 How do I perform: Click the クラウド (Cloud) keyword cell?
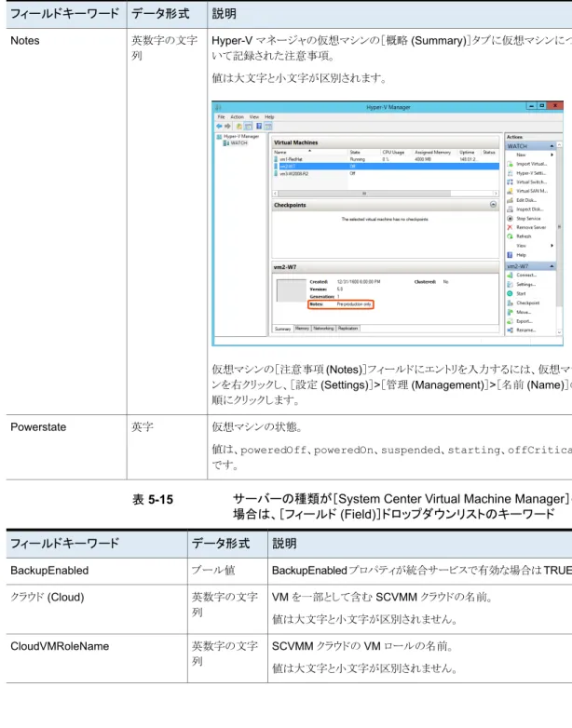click(97, 609)
